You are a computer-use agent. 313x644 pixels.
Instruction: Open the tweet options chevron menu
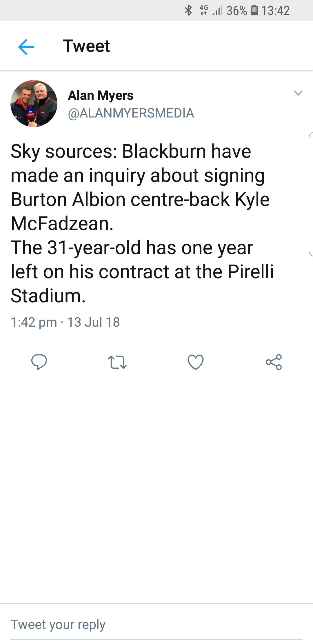298,93
